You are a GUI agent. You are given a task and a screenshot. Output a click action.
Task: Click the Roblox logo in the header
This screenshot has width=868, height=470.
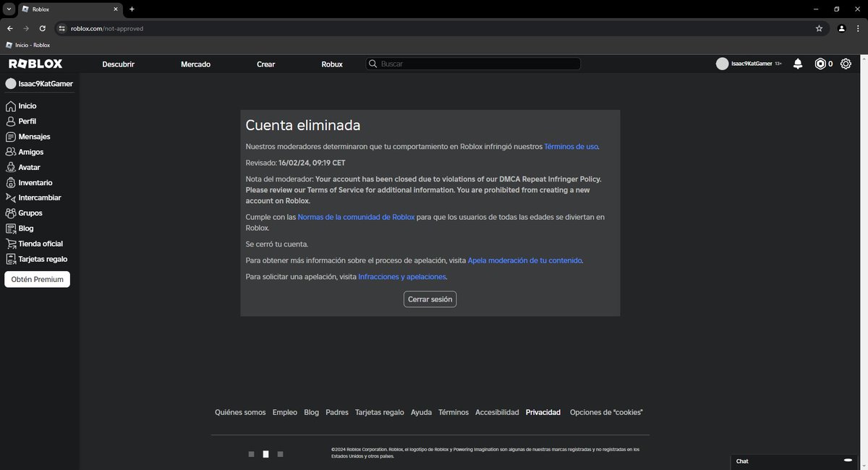(35, 64)
